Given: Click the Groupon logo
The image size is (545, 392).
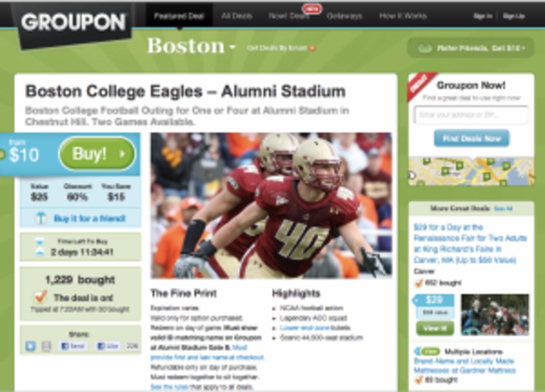Looking at the screenshot, I should (x=74, y=23).
